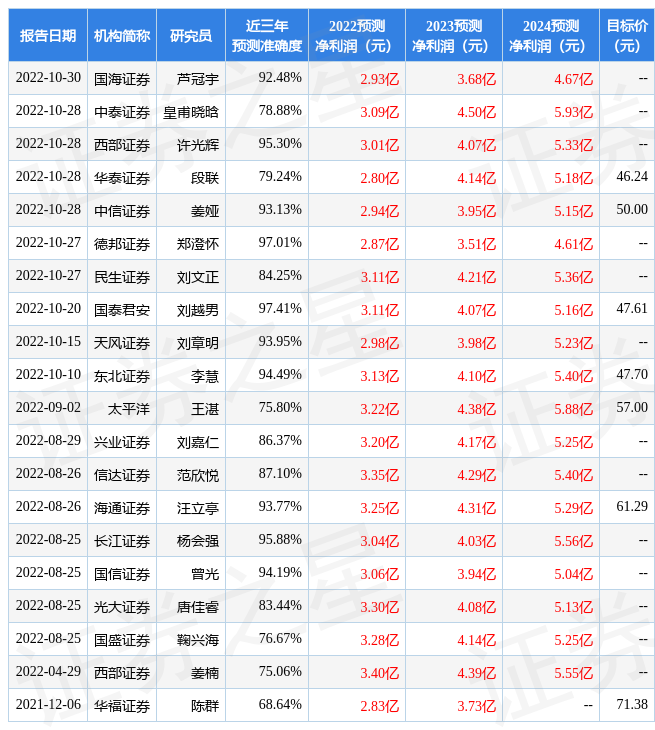Screen dimensions: 655x730
Task: Click the 研究员 column header
Action: pyautogui.click(x=191, y=36)
